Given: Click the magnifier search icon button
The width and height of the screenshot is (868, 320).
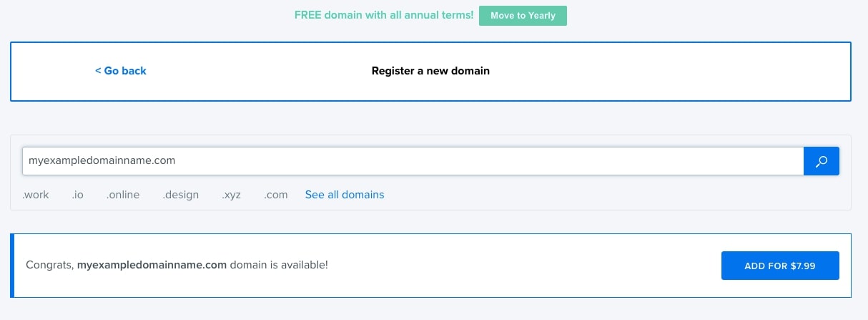Looking at the screenshot, I should 822,161.
